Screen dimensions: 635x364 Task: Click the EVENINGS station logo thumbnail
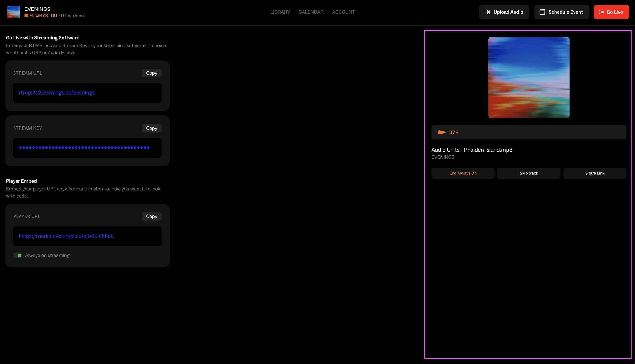point(14,12)
